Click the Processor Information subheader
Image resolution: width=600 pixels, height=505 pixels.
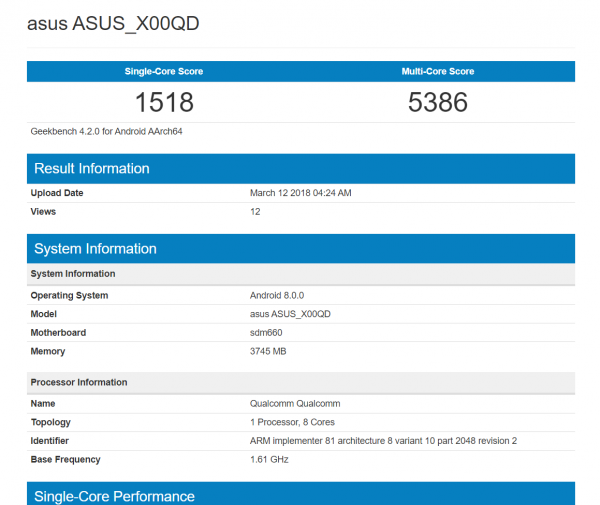coord(301,383)
